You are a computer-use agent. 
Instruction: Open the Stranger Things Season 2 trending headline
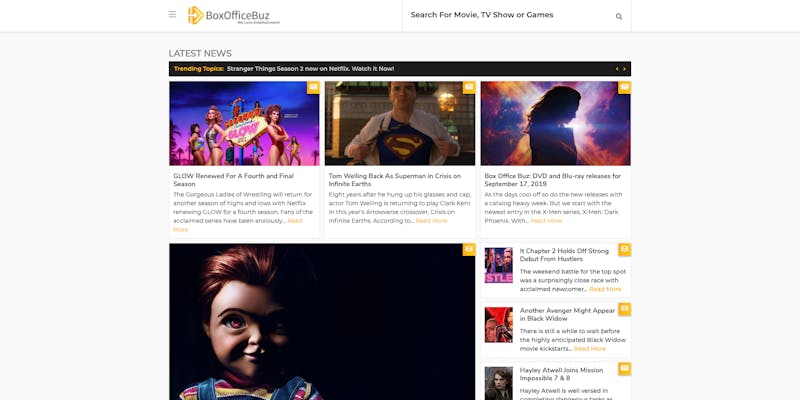pyautogui.click(x=310, y=69)
